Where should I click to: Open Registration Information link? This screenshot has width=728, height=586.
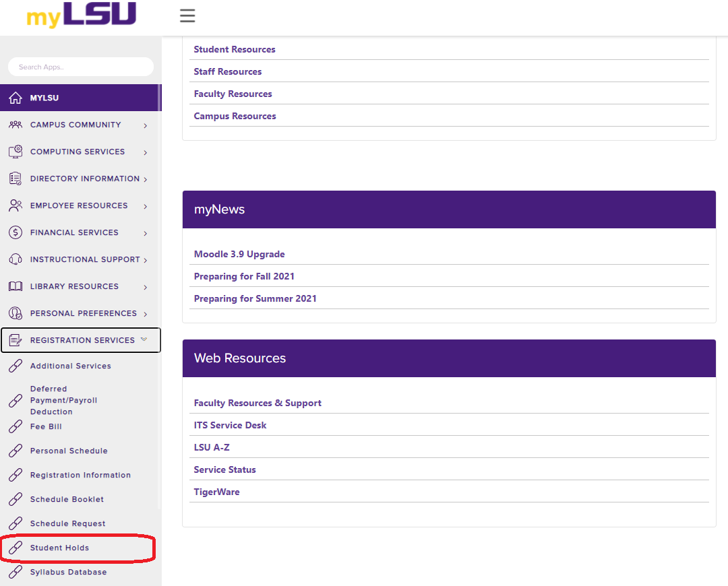80,475
